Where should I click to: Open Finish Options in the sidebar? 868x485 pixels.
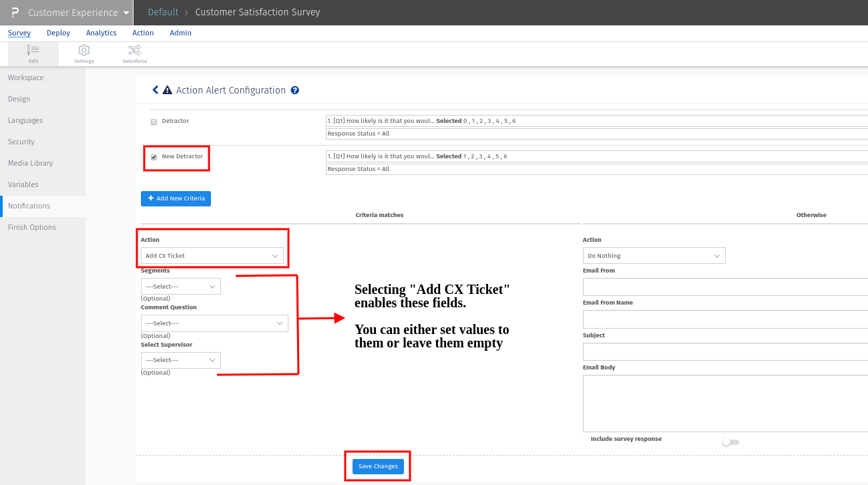32,227
